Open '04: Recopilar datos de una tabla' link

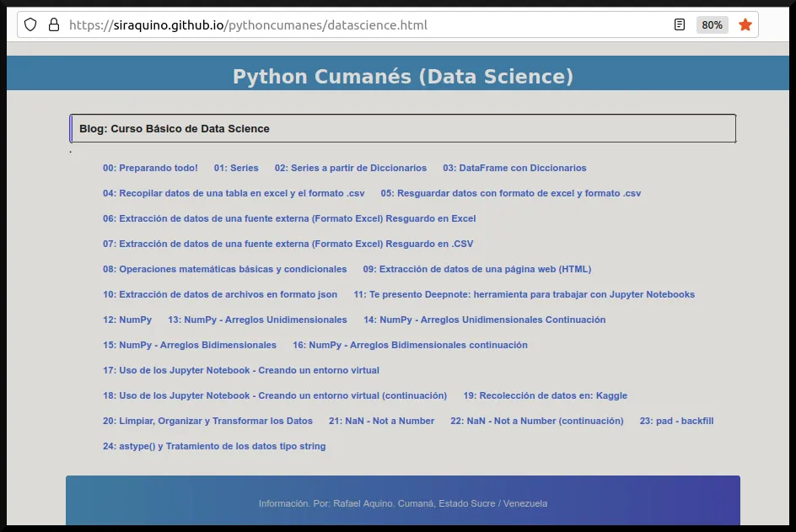click(234, 193)
